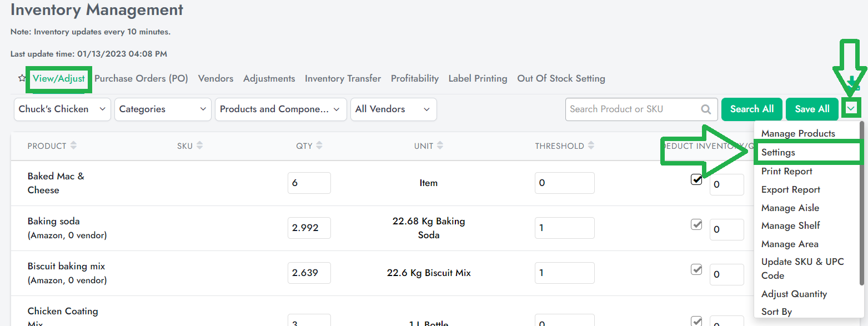Sort by THRESHOLD using its arrows
Image resolution: width=868 pixels, height=326 pixels.
[590, 146]
